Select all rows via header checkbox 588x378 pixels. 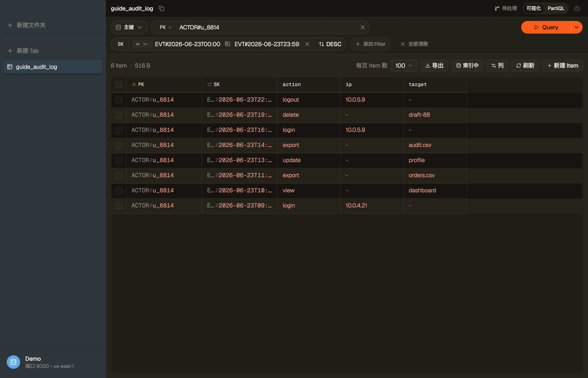pos(118,84)
